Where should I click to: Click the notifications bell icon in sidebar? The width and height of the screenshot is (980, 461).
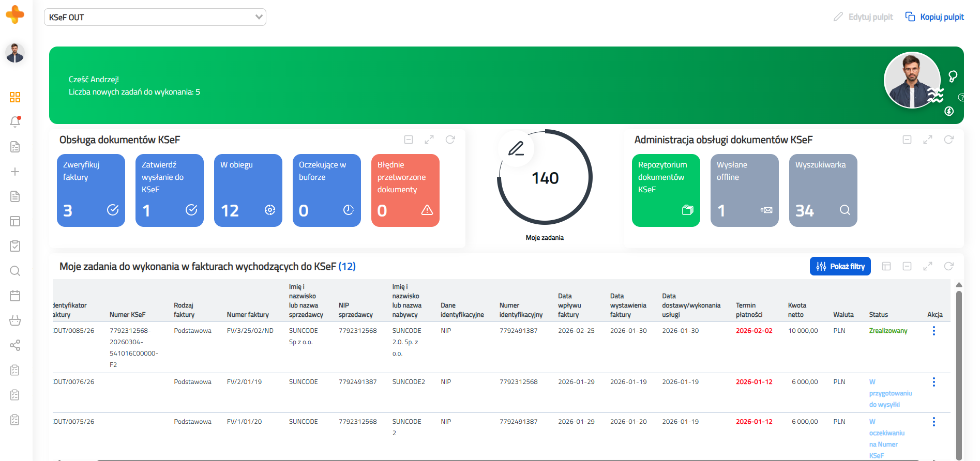[x=15, y=122]
